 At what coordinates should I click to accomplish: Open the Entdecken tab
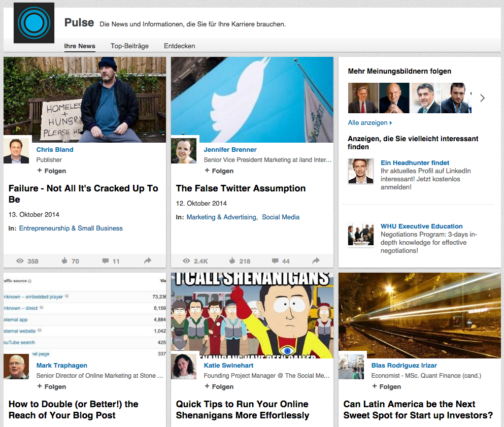coord(179,46)
